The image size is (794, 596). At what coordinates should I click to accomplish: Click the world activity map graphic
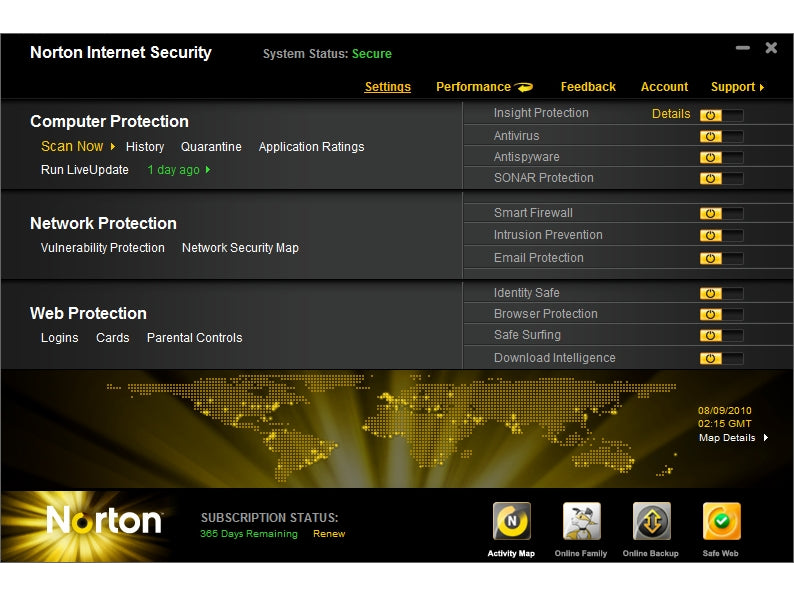pyautogui.click(x=400, y=428)
